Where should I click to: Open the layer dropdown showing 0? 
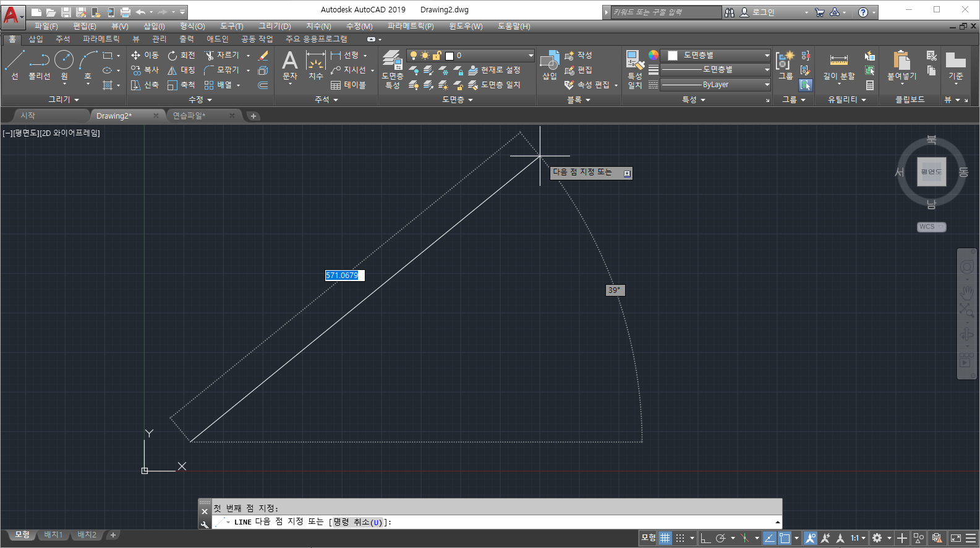471,56
